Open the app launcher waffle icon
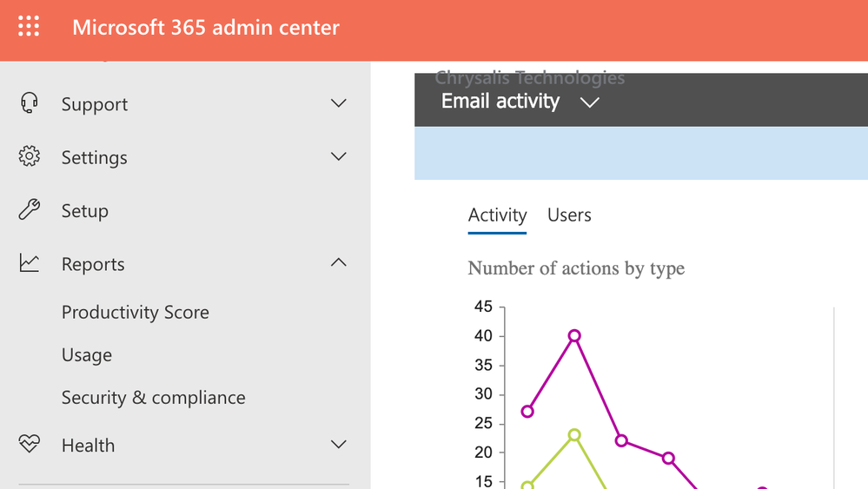 click(x=29, y=27)
